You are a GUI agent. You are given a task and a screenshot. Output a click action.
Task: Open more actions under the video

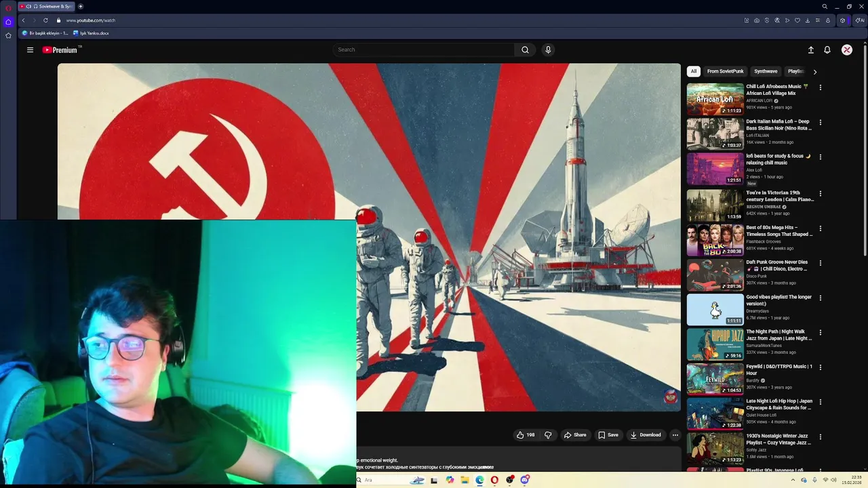675,435
